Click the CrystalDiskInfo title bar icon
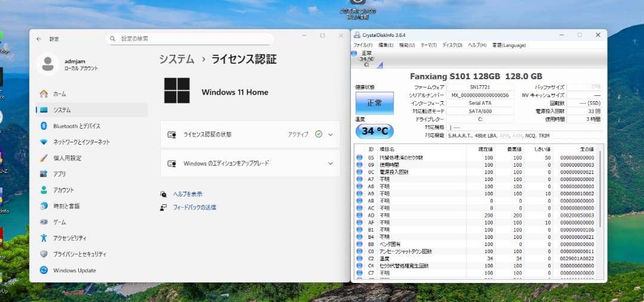The image size is (644, 302). point(357,35)
